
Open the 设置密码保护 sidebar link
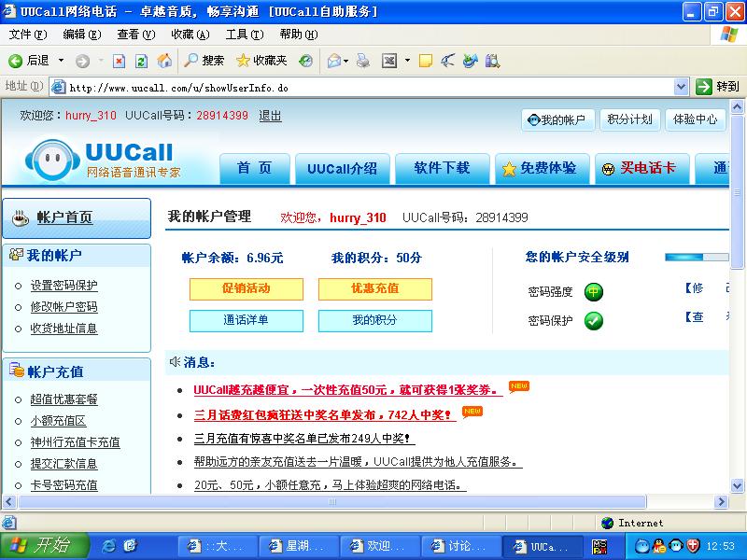point(63,286)
